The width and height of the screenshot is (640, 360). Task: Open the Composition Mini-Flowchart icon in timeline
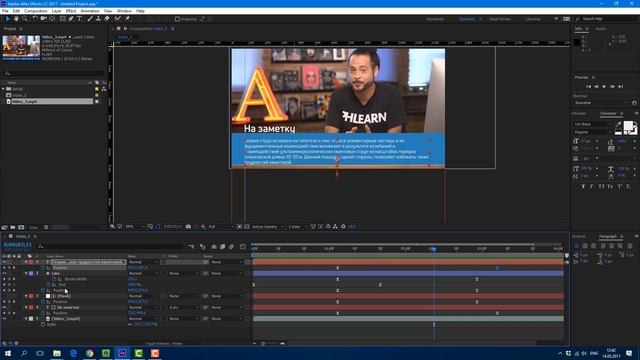(191, 247)
